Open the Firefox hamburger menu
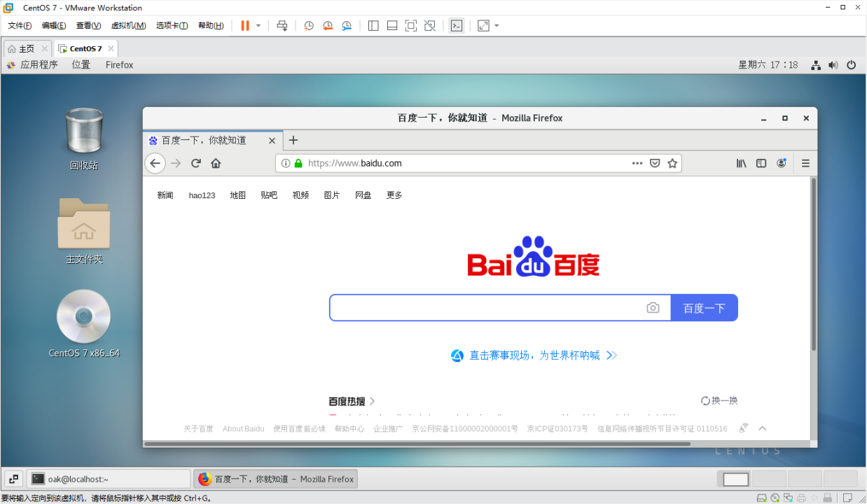867x504 pixels. coord(805,163)
